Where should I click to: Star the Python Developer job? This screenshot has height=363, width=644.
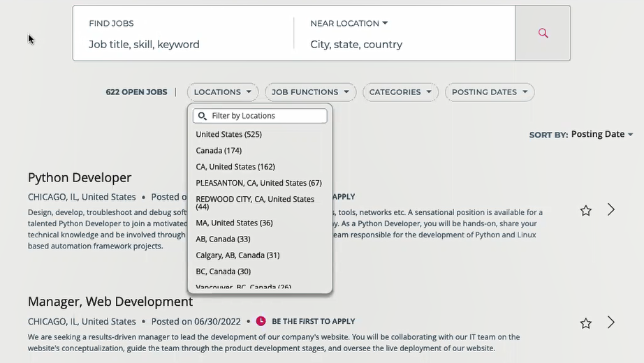[586, 210]
